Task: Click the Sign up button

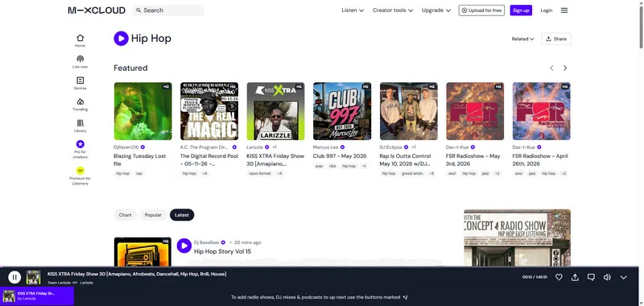Action: click(x=521, y=10)
